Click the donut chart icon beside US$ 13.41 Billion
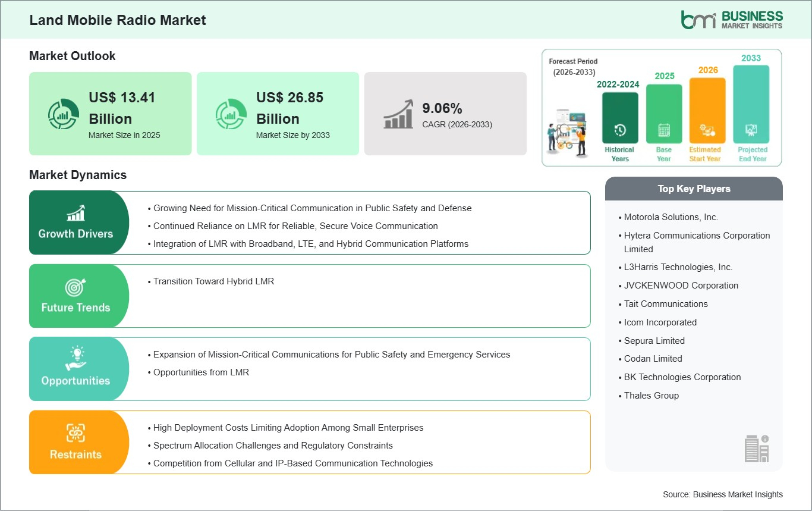812x511 pixels. tap(63, 114)
